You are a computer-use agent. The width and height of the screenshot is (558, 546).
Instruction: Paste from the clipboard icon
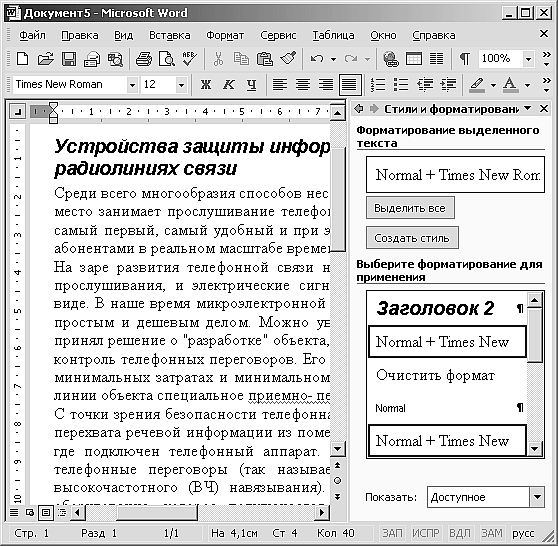264,59
